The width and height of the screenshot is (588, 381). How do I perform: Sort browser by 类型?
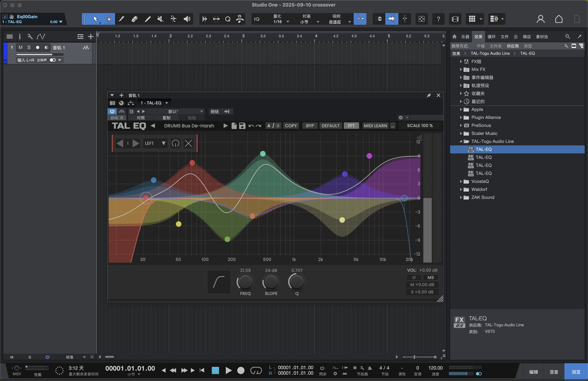(528, 46)
